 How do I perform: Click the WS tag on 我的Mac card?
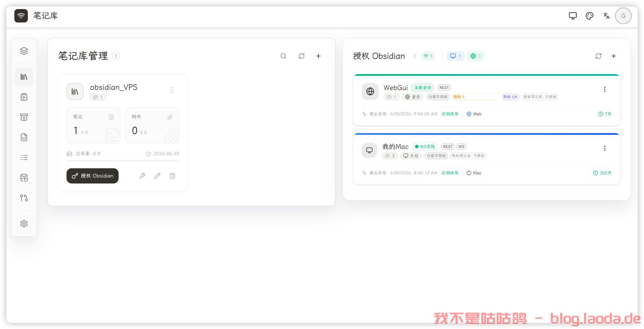[461, 147]
